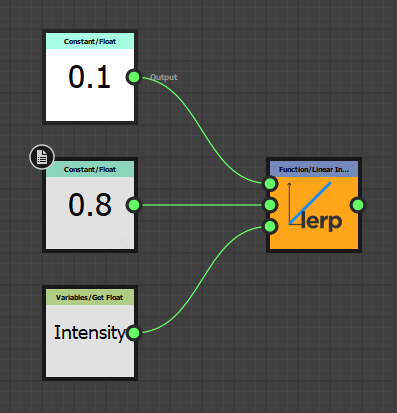Click the Constant/Float header above 0.1

tap(90, 41)
